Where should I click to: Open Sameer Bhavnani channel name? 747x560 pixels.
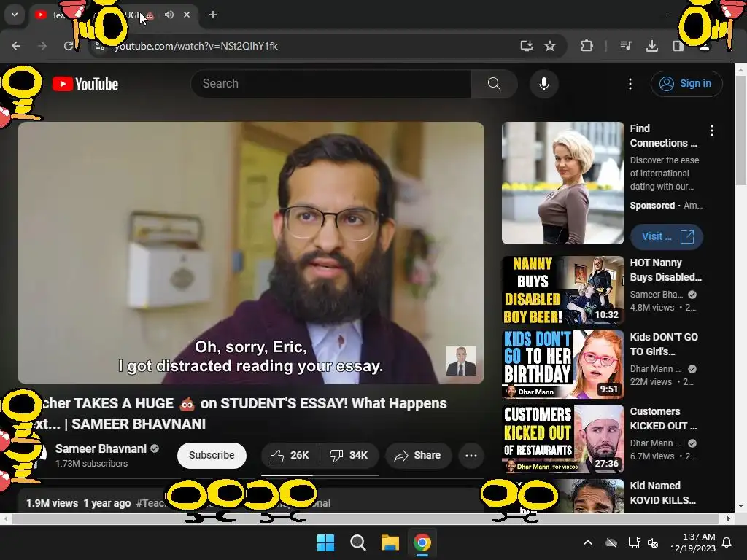[x=101, y=448]
